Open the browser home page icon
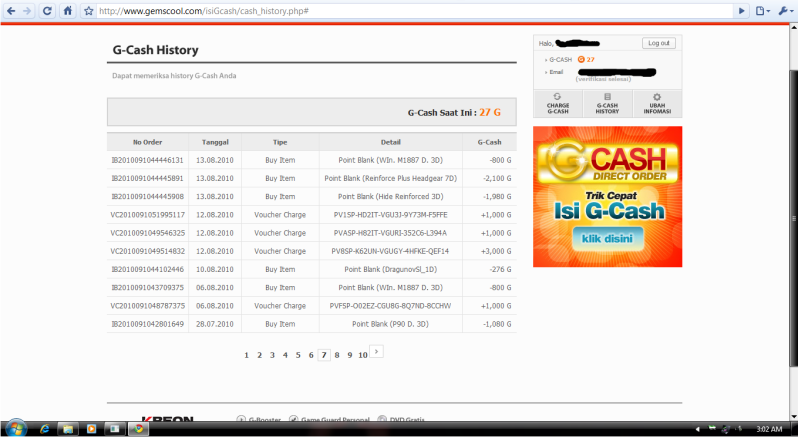The height and width of the screenshot is (437, 798). tap(68, 11)
